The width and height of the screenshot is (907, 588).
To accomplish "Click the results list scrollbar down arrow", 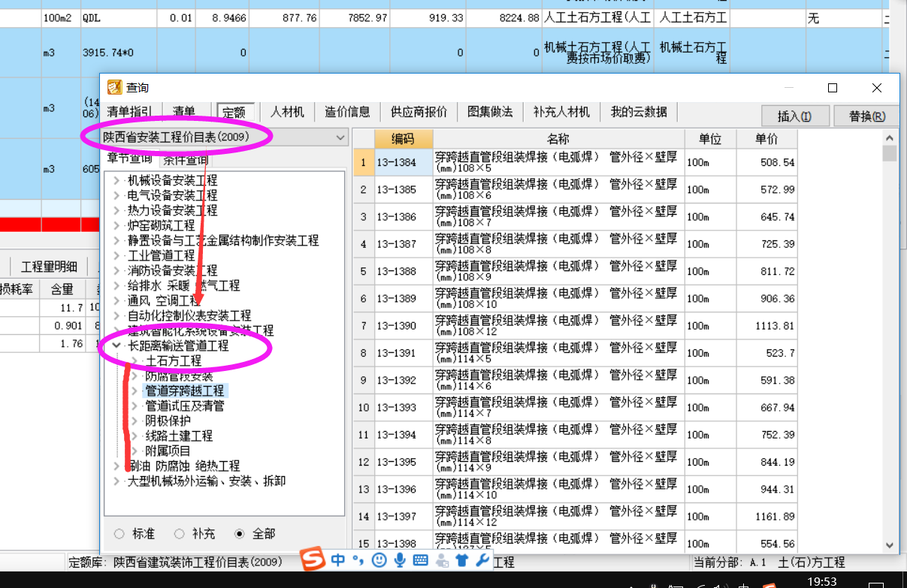I will click(x=890, y=544).
